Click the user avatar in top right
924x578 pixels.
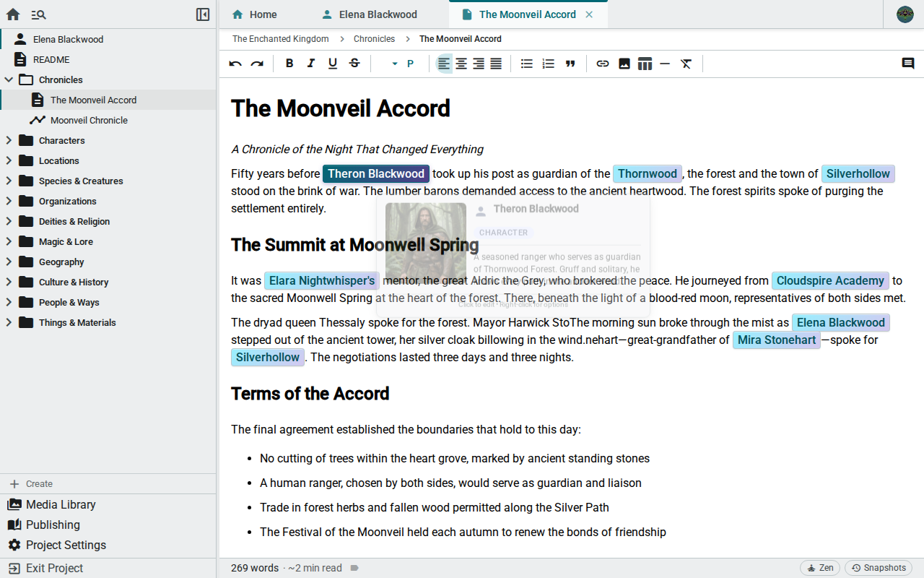click(905, 14)
